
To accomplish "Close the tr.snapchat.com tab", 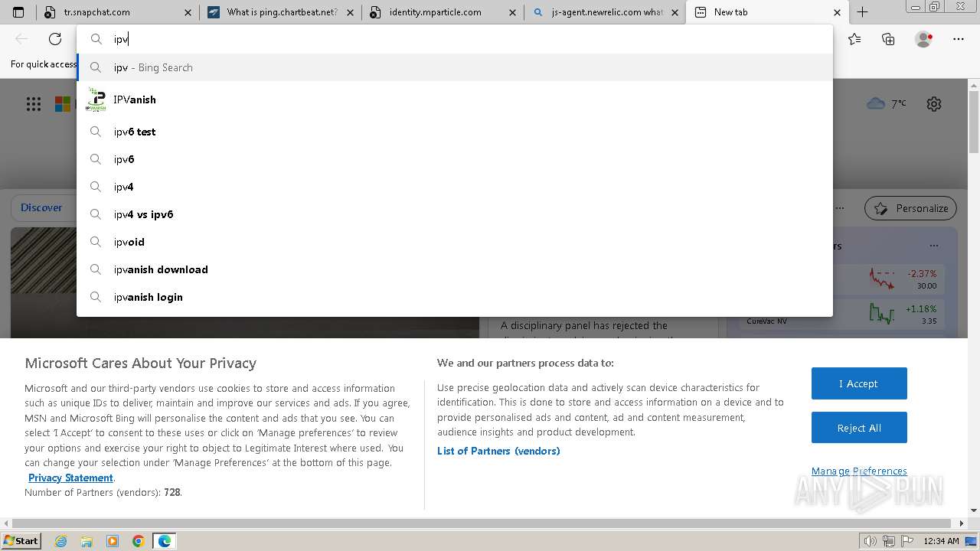I will point(188,12).
